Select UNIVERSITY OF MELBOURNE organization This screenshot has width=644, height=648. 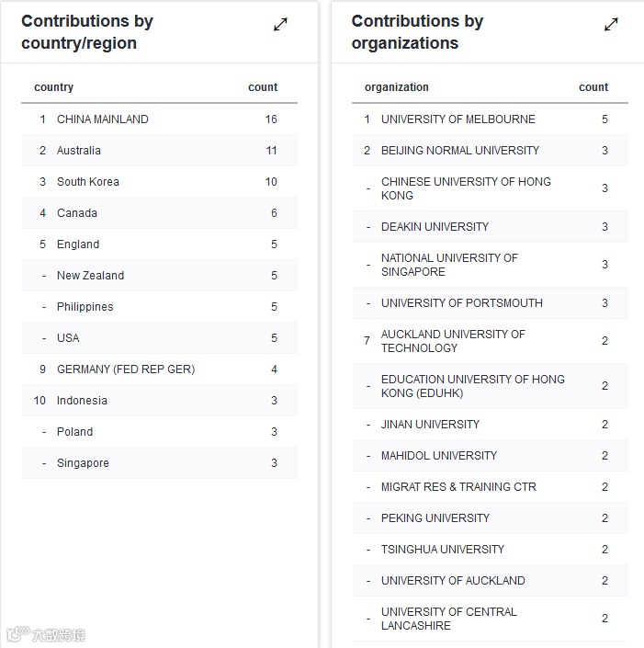tap(458, 119)
